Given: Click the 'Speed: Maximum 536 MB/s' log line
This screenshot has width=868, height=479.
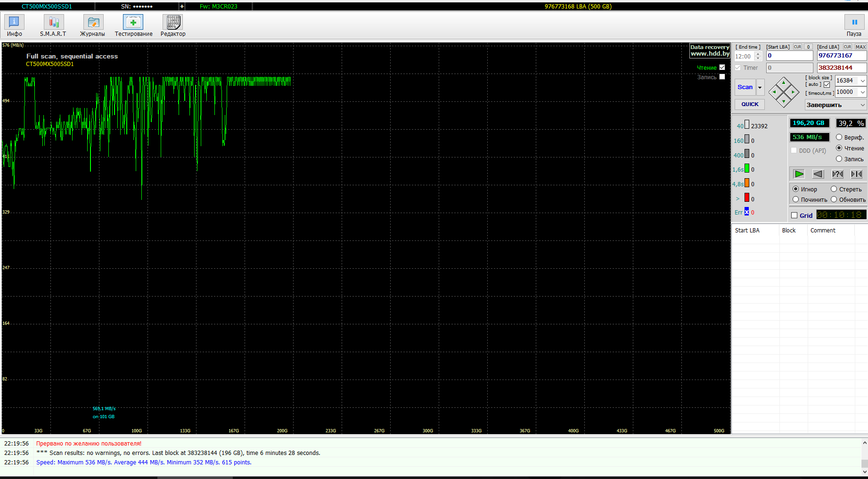Looking at the screenshot, I should 144,462.
